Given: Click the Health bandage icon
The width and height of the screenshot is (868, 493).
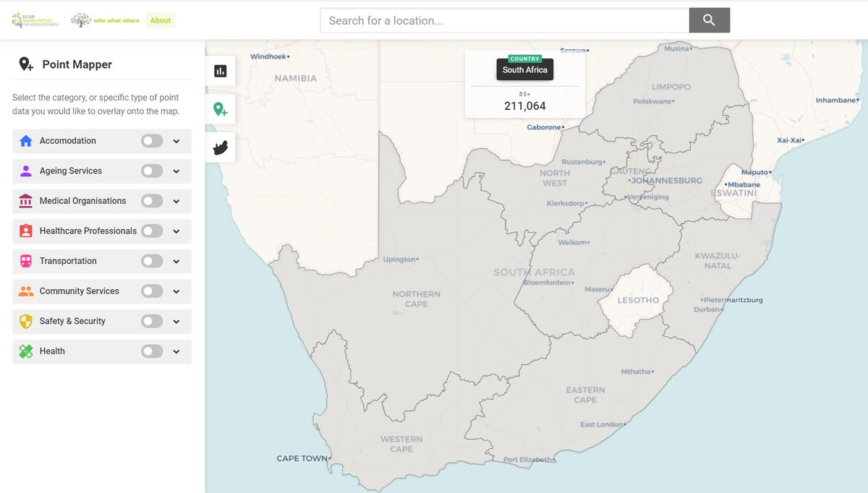Looking at the screenshot, I should click(x=26, y=351).
